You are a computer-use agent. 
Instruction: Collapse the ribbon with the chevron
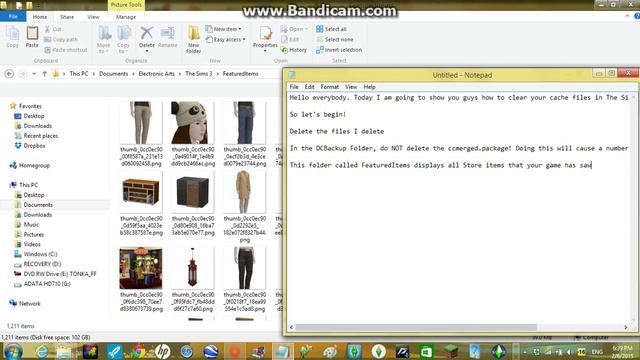pos(627,16)
